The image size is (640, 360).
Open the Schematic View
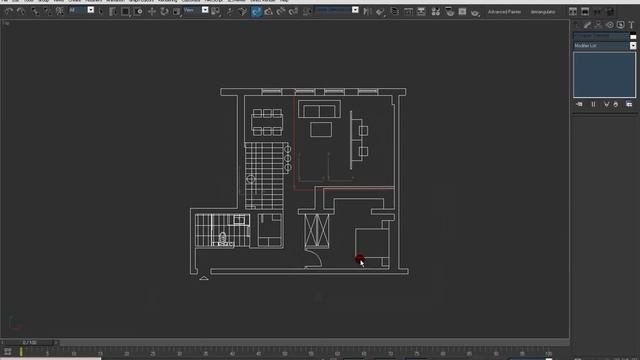(x=421, y=12)
